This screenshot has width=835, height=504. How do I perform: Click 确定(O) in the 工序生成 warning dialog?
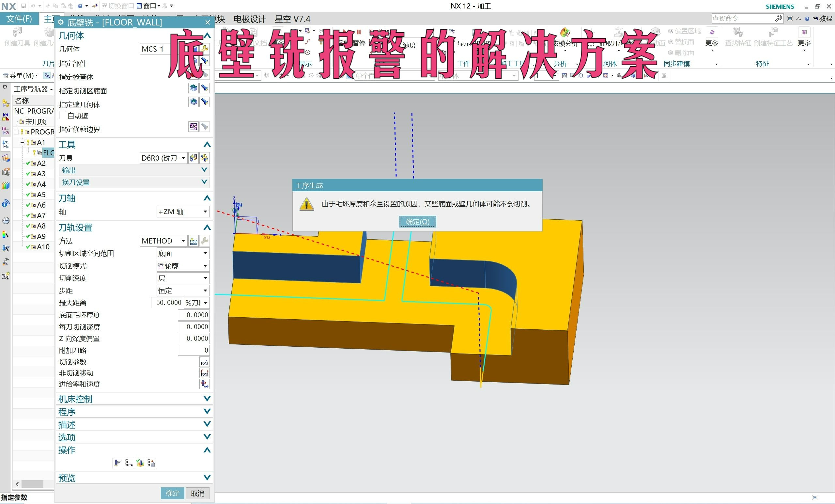417,222
